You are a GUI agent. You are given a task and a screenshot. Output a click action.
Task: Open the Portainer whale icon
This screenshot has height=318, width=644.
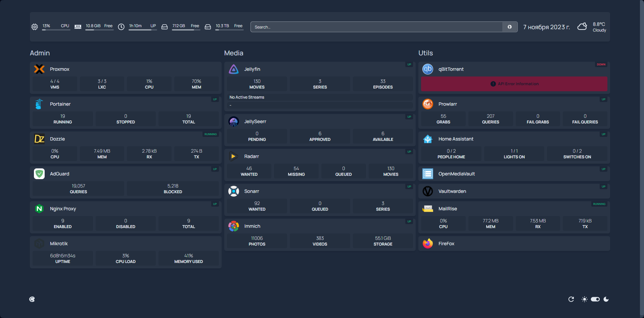coord(39,104)
